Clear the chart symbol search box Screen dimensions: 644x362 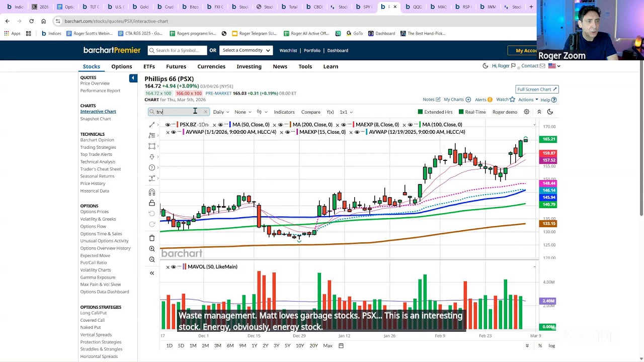205,112
